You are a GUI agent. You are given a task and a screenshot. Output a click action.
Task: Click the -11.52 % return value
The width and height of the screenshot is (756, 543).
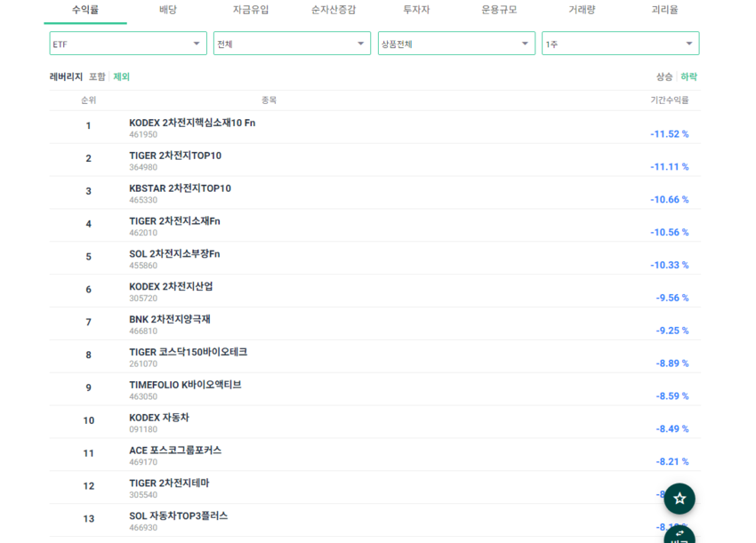pos(670,134)
